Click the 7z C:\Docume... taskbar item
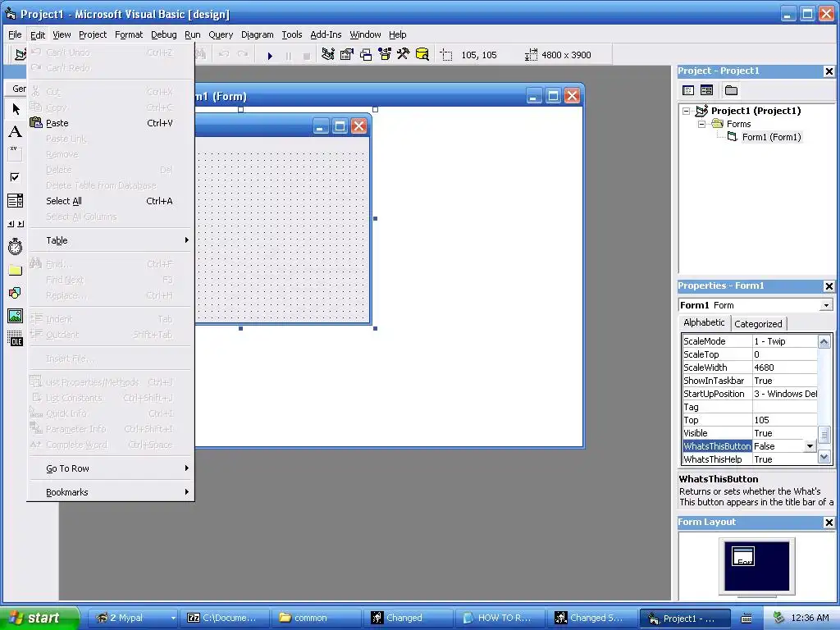 (225, 619)
